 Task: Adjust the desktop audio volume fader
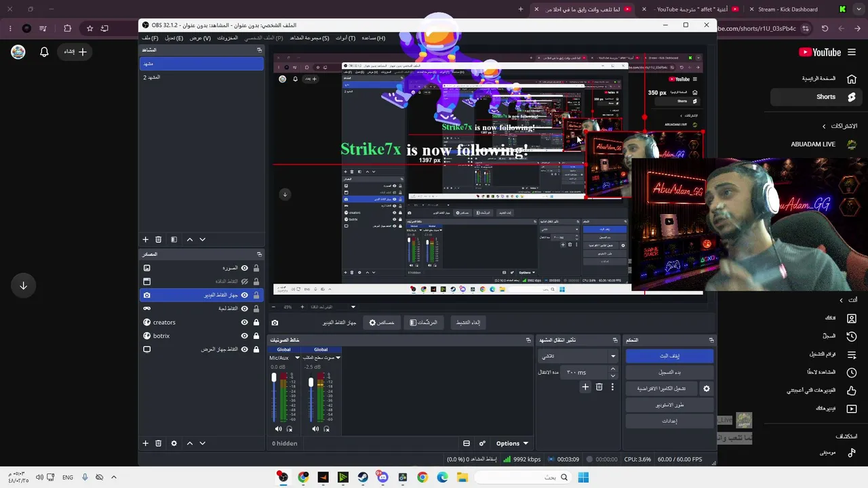click(x=311, y=382)
